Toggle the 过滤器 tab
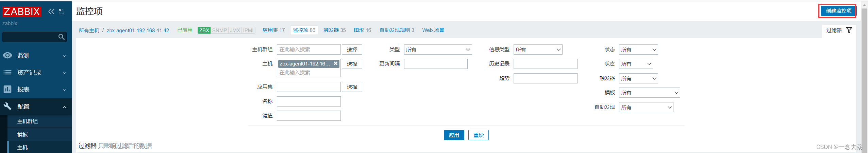This screenshot has height=153, width=868. click(x=839, y=30)
